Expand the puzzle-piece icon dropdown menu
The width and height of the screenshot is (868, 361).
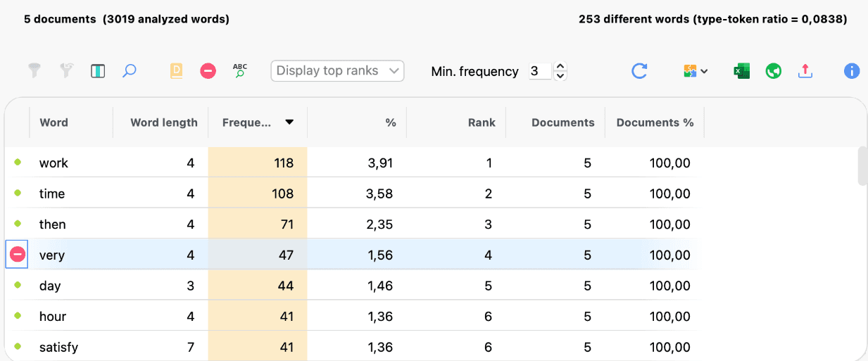click(696, 71)
